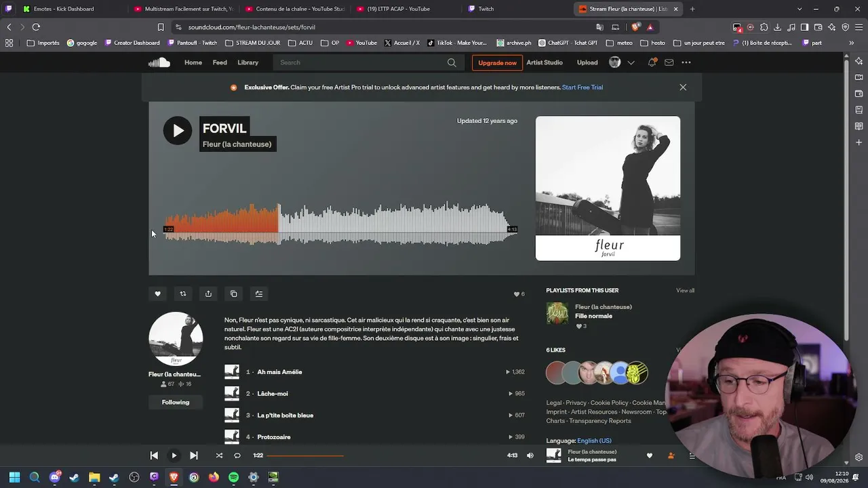Dismiss the Exclusive Offer banner
868x488 pixels.
tap(683, 87)
